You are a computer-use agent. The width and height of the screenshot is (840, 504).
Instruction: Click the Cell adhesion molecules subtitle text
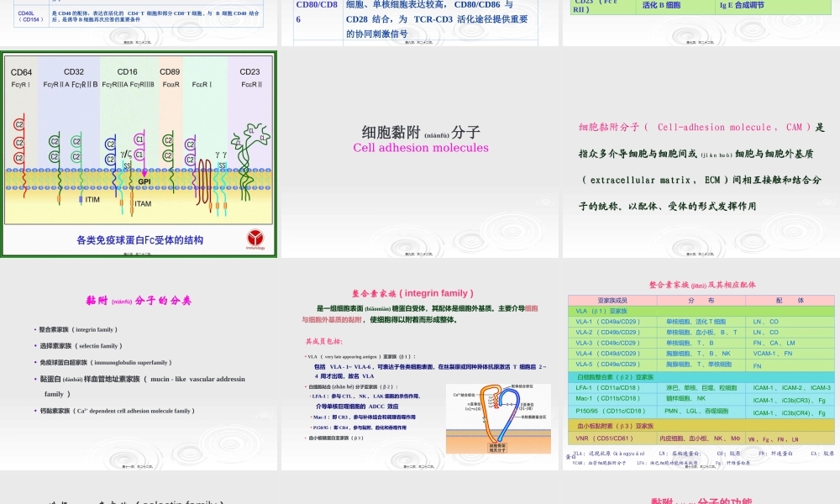click(420, 148)
